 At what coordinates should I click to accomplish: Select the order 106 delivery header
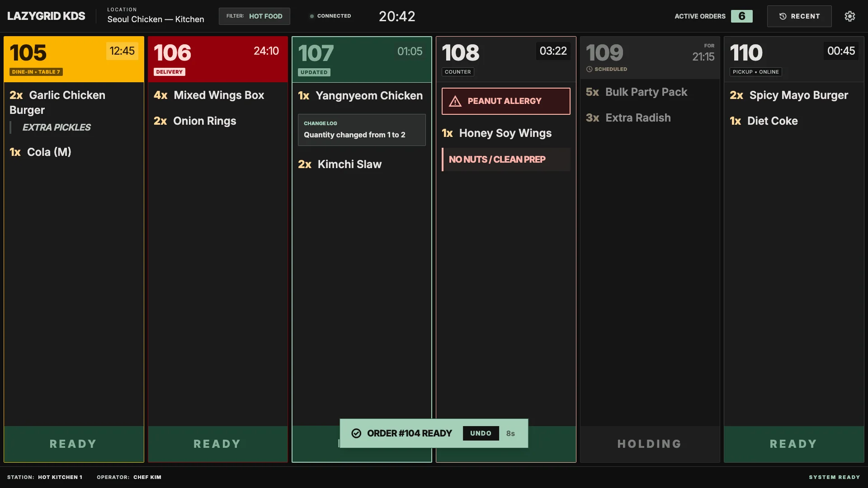(217, 59)
